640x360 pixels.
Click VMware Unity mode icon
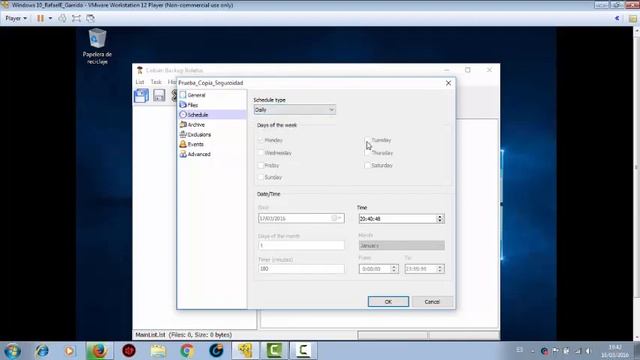click(91, 18)
